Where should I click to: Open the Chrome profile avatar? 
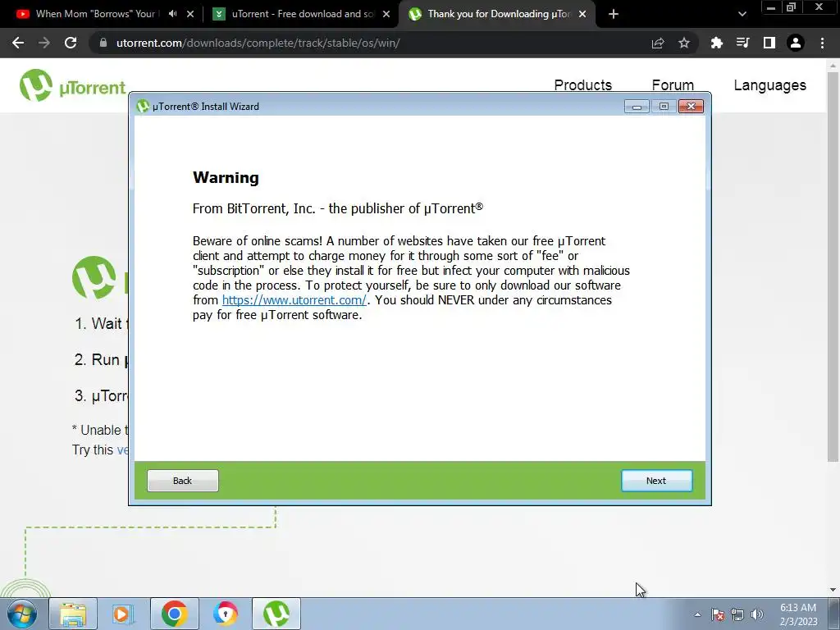click(x=796, y=43)
